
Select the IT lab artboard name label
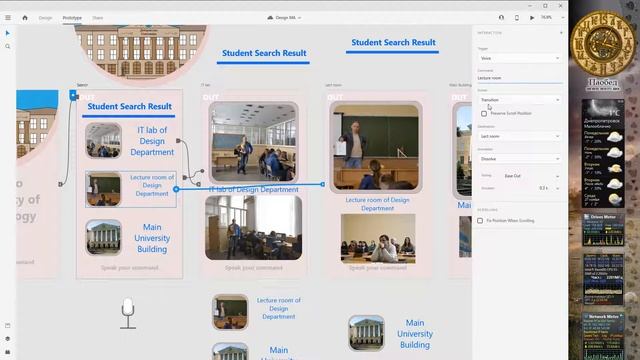coord(206,85)
